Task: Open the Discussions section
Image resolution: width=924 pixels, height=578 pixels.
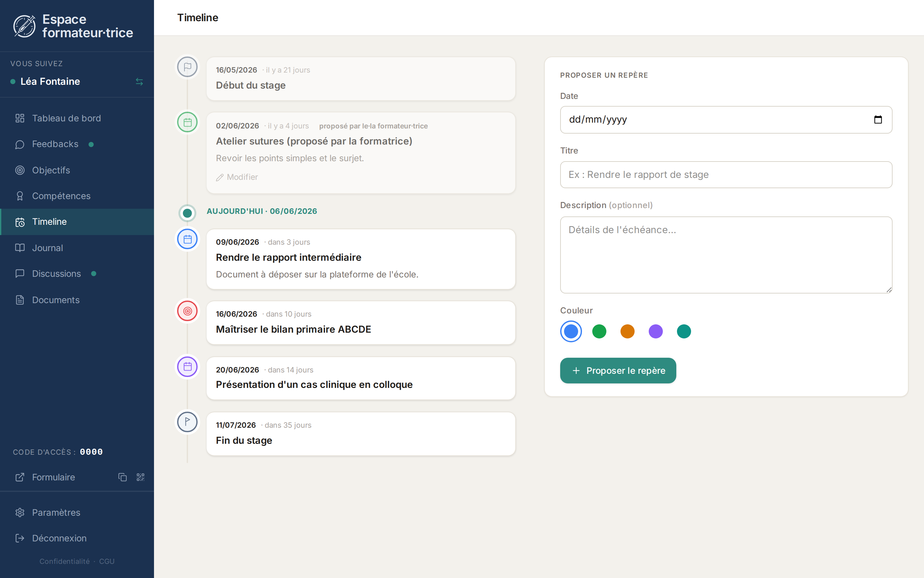Action: [x=77, y=274]
